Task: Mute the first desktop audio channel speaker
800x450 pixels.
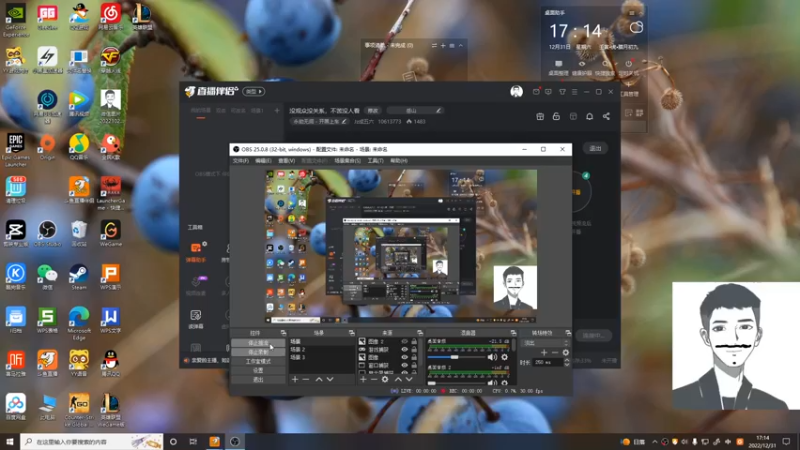Action: click(x=492, y=357)
